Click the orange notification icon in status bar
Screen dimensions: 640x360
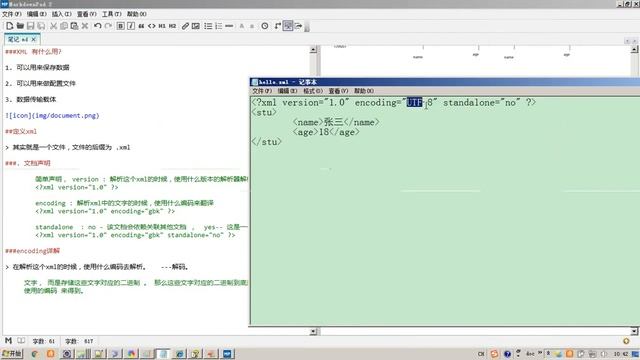(x=626, y=340)
